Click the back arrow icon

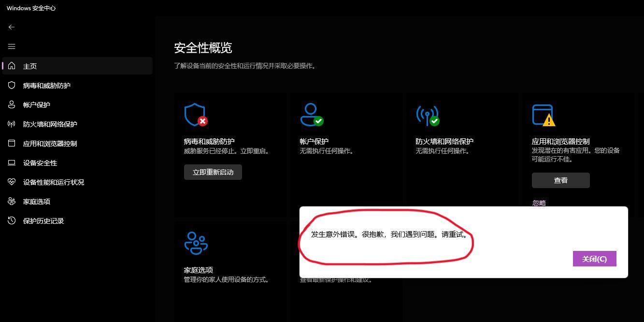[x=12, y=27]
